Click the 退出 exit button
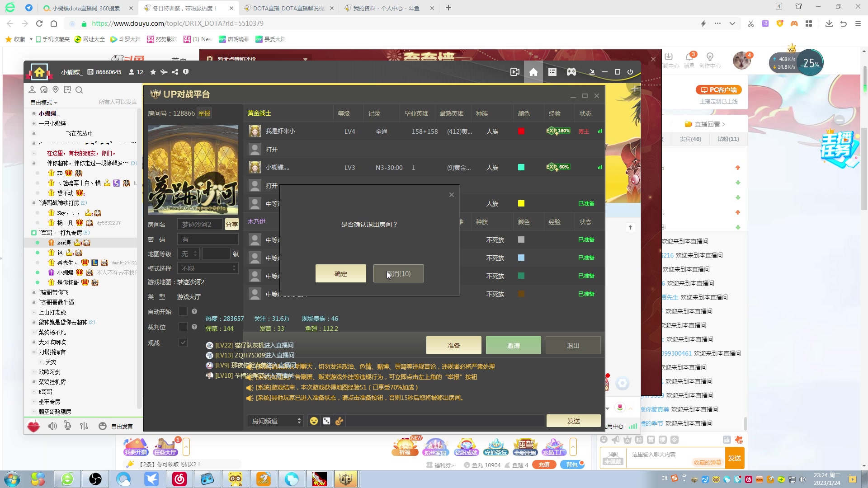This screenshot has width=868, height=488. (x=573, y=345)
